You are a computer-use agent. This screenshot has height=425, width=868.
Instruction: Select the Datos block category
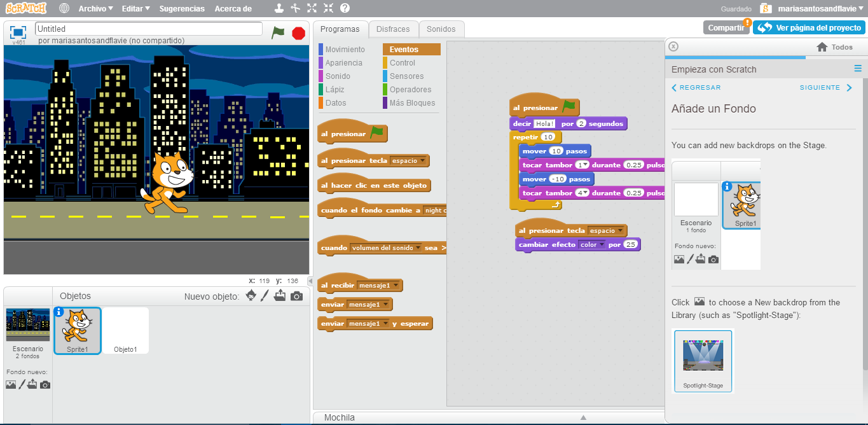[336, 103]
